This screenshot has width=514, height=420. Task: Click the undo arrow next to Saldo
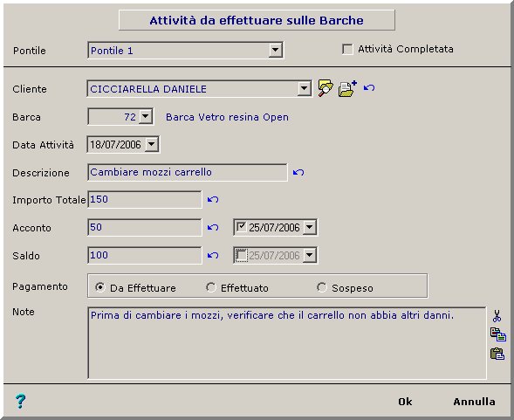pyautogui.click(x=213, y=255)
